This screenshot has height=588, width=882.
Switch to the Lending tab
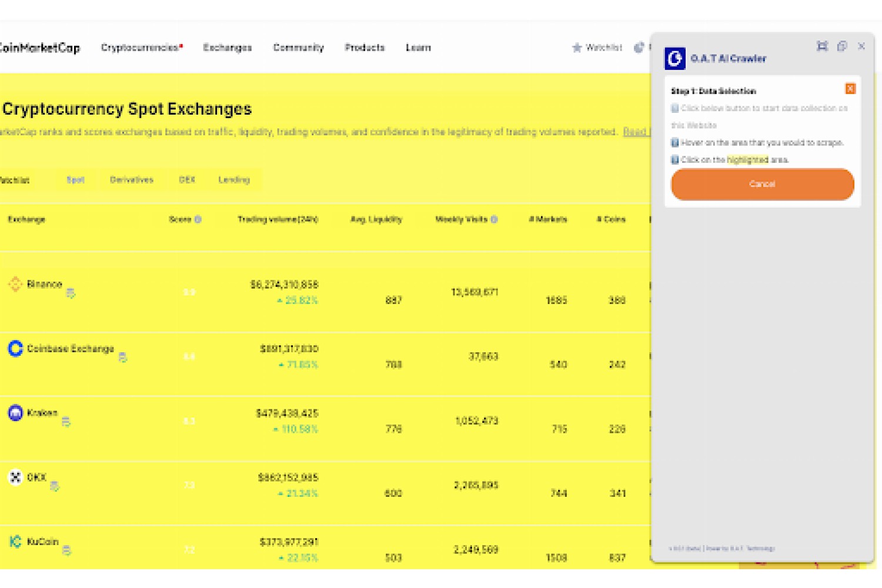tap(234, 180)
